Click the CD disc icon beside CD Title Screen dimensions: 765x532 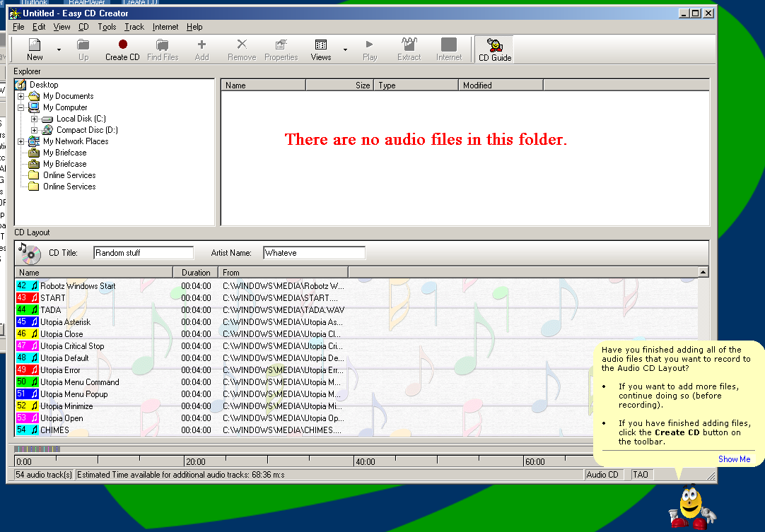pos(29,252)
